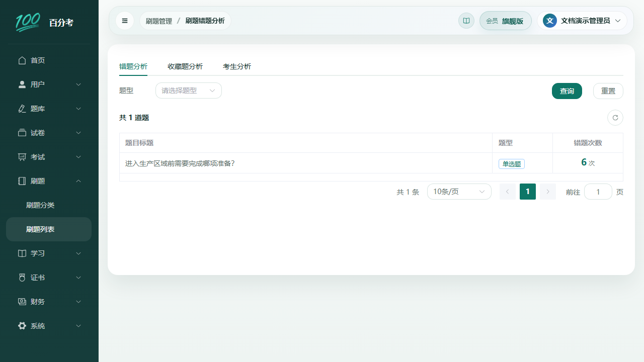Click the 证书 medal icon
Viewport: 644px width, 362px height.
tap(22, 278)
